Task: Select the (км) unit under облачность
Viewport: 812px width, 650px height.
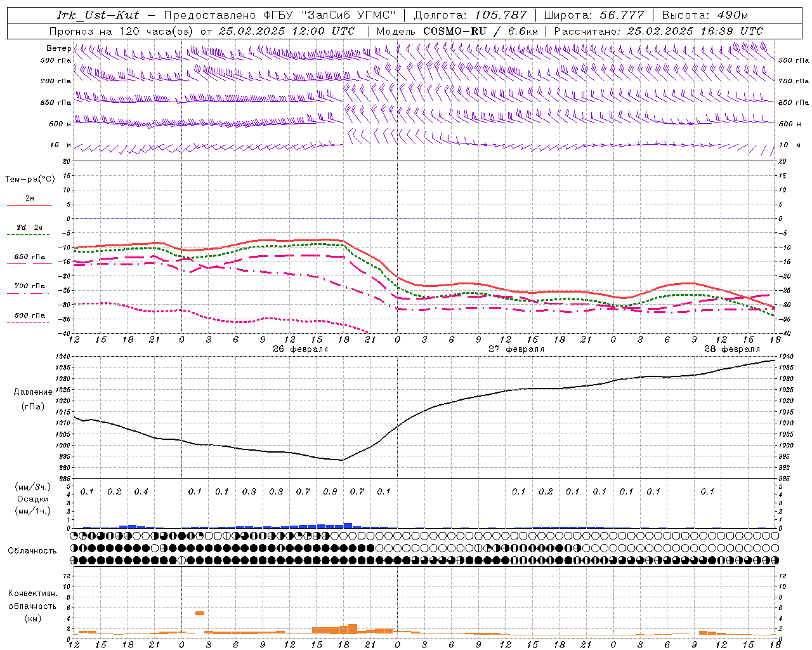Action: [x=32, y=618]
